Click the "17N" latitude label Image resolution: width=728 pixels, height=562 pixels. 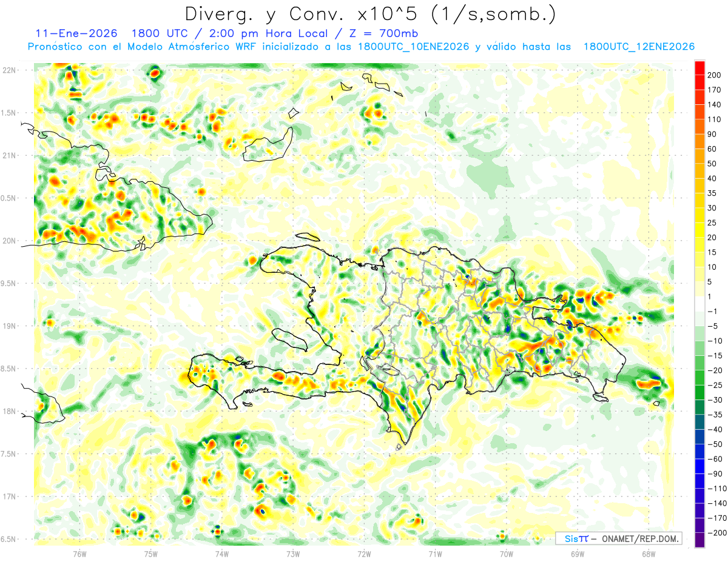click(x=9, y=497)
